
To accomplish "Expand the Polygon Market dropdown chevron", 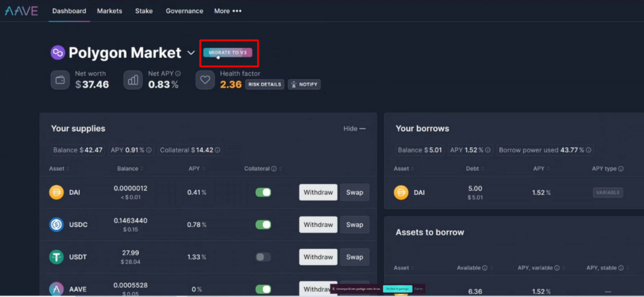I will click(x=191, y=53).
